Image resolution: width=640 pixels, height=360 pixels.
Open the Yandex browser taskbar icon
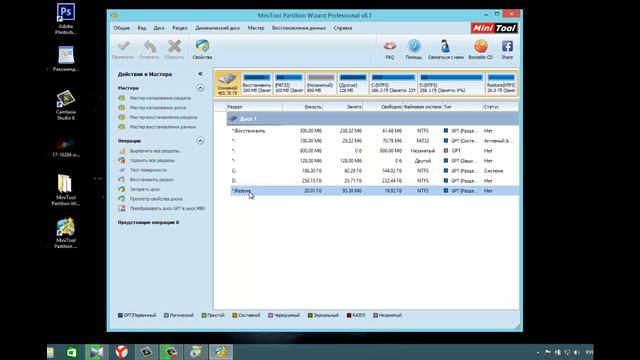click(x=121, y=352)
